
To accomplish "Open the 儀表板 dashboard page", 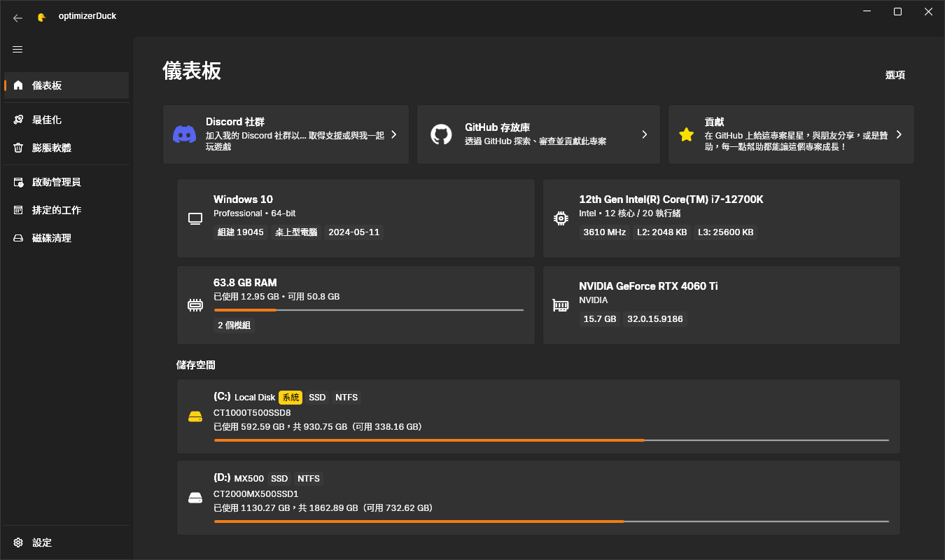I will 66,85.
